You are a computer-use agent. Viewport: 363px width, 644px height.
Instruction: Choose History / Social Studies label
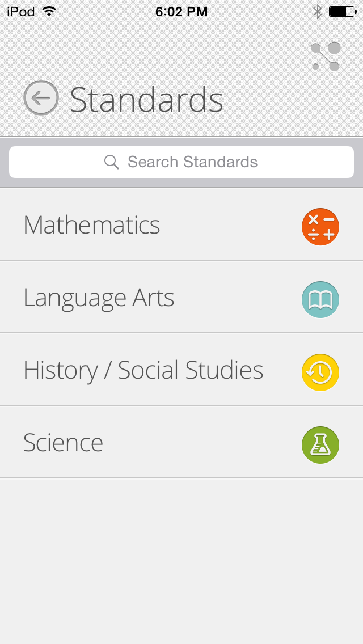[x=143, y=371]
